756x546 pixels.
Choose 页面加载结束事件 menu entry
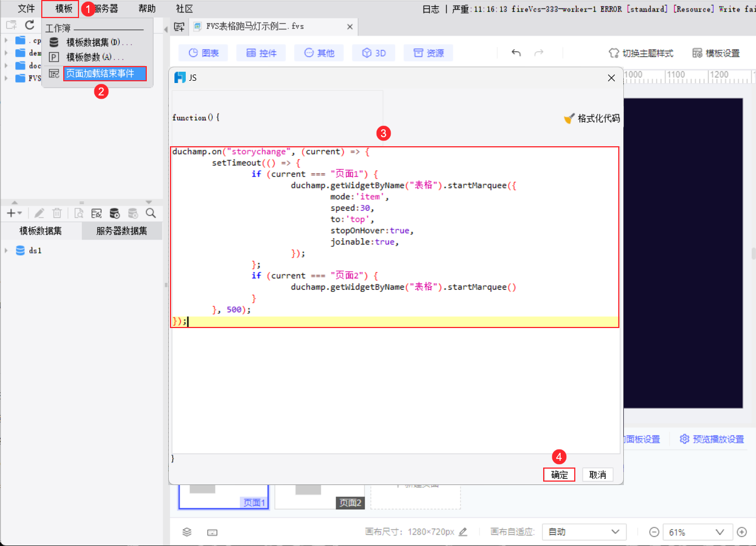click(104, 73)
